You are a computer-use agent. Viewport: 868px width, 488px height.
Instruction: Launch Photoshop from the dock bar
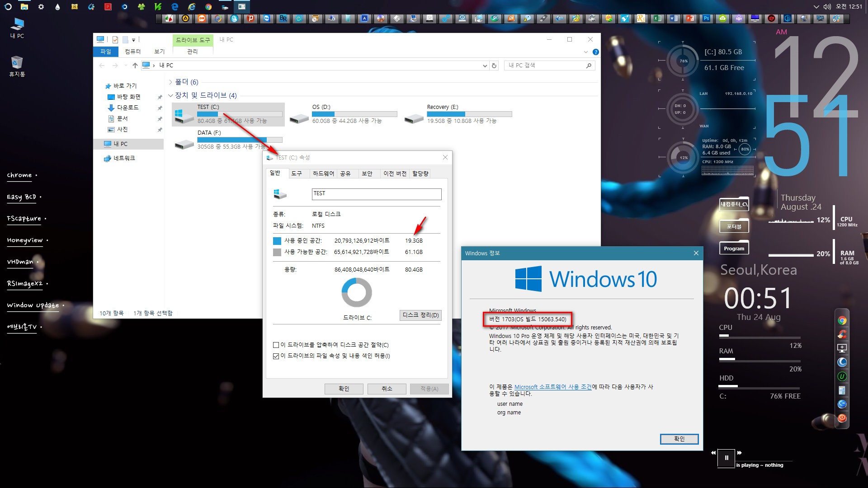(707, 19)
